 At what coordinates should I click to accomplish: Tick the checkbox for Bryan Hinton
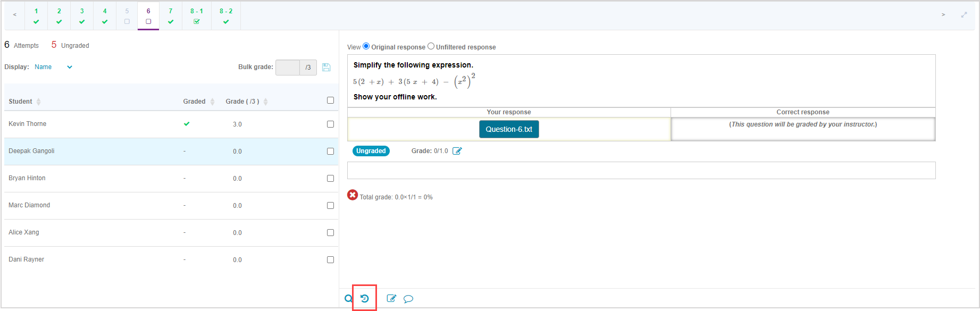[330, 179]
